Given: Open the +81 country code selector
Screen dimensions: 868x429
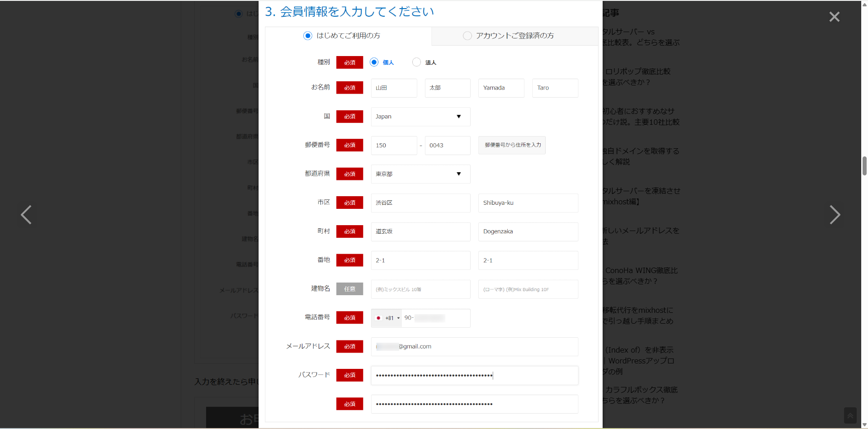Looking at the screenshot, I should pyautogui.click(x=392, y=318).
